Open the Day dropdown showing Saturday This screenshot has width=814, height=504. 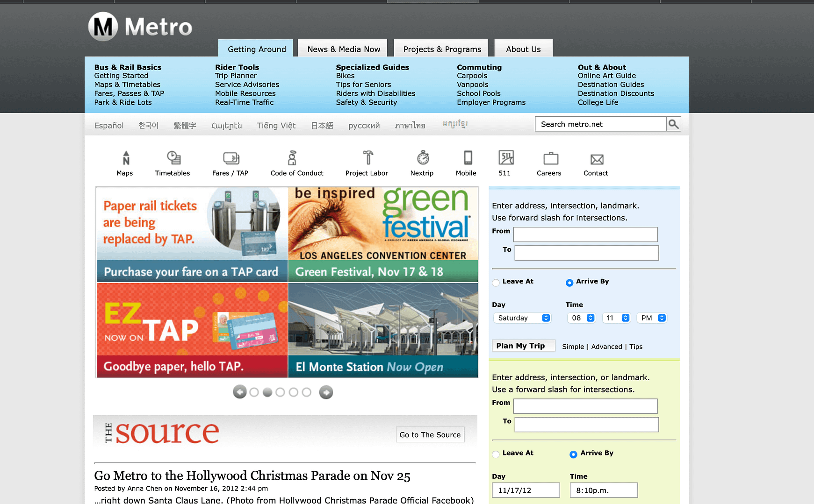522,318
